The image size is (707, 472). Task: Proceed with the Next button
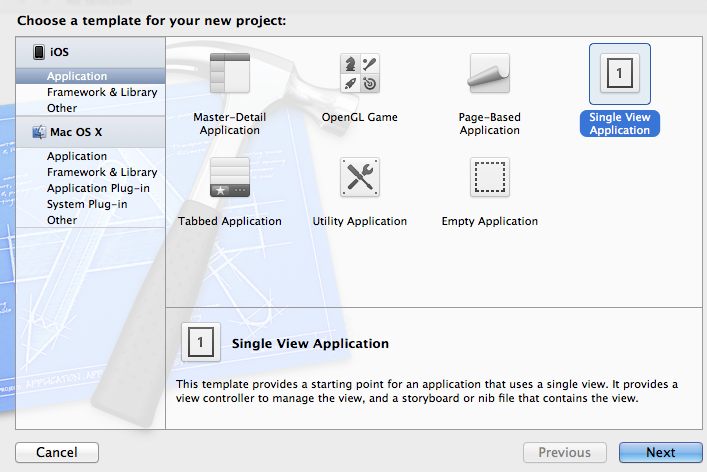[x=661, y=452]
